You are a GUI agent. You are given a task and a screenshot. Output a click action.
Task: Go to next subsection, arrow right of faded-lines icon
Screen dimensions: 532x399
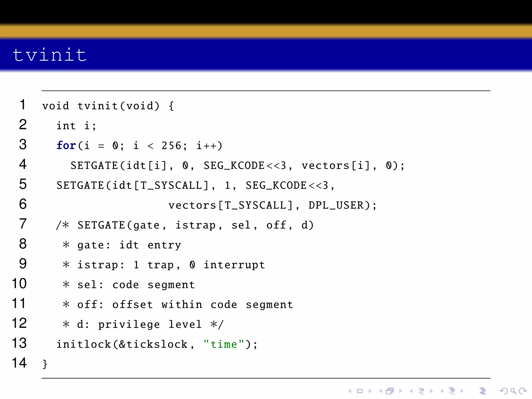[x=431, y=391]
